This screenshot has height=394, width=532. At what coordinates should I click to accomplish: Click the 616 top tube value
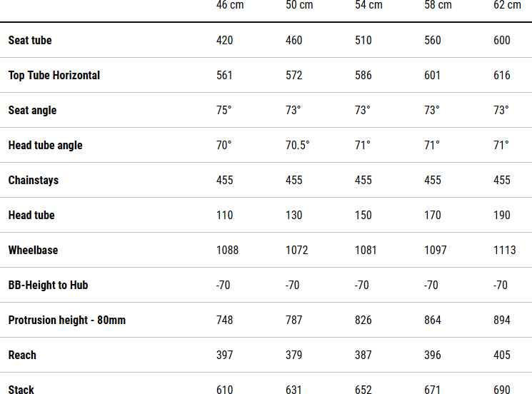tap(502, 75)
